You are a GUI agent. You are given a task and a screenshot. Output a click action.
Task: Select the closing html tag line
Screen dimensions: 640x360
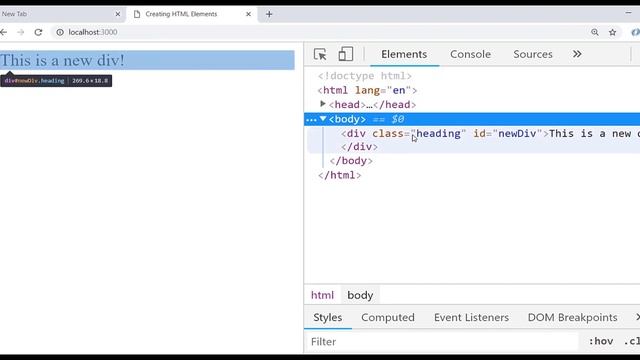340,175
